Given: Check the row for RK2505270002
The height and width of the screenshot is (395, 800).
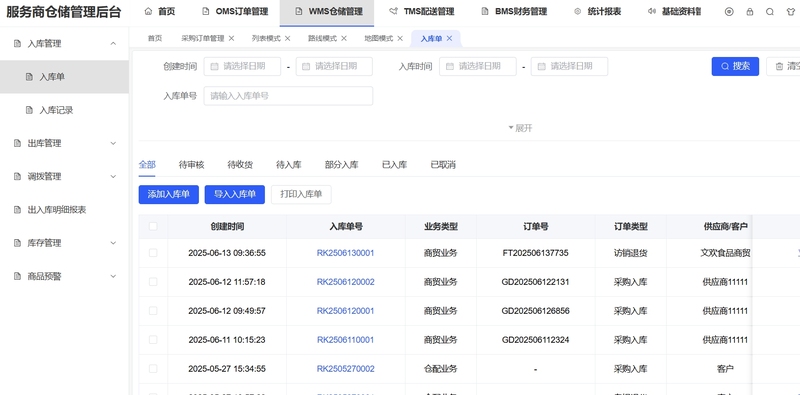Looking at the screenshot, I should click(153, 368).
